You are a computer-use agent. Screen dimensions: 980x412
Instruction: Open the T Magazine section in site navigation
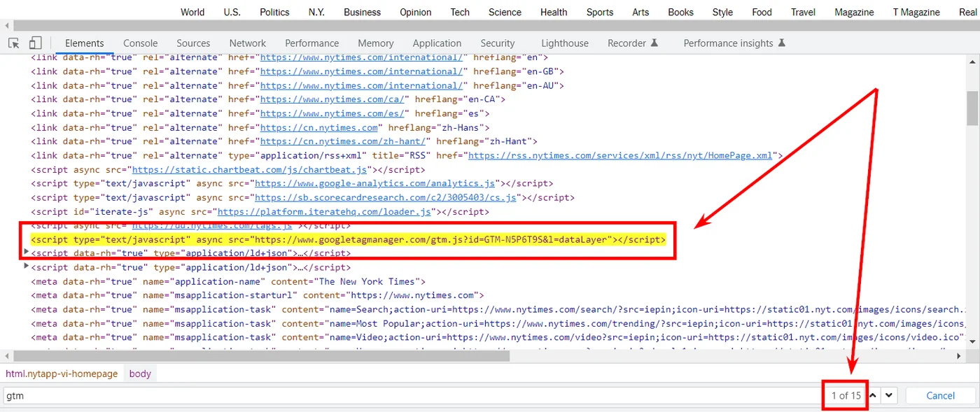pos(916,12)
